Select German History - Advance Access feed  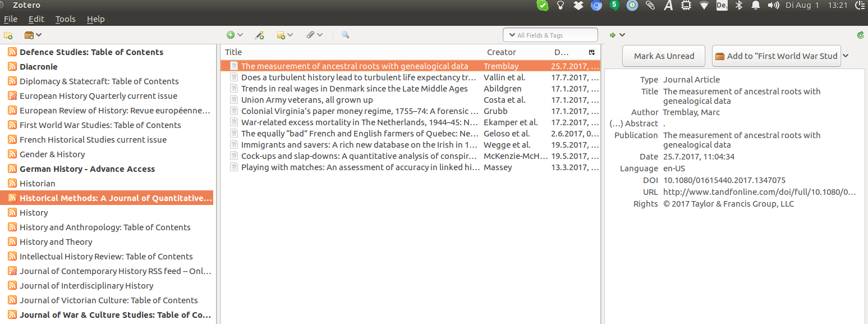(x=107, y=169)
